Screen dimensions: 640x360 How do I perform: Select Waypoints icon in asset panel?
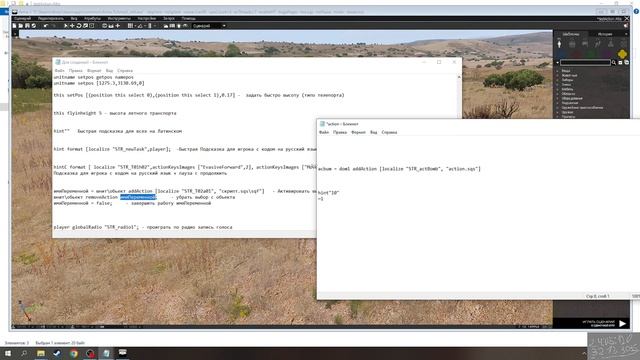click(598, 44)
